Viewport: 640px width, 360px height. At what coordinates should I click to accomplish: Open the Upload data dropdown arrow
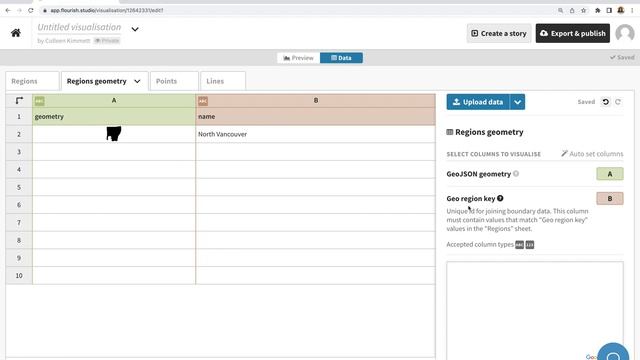[x=518, y=102]
